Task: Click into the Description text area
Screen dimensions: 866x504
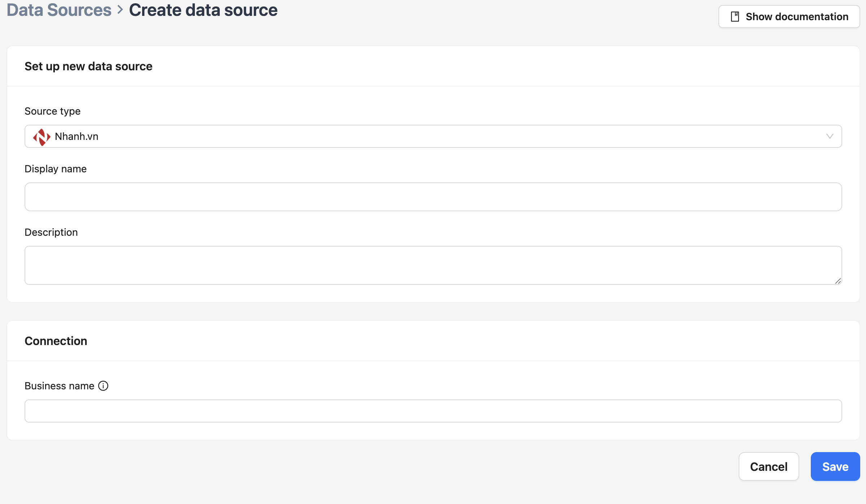Action: point(433,265)
